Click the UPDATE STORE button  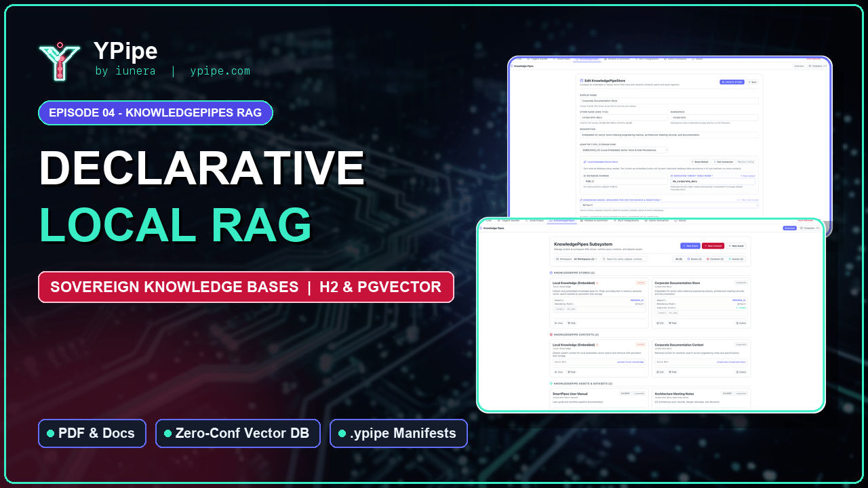[732, 82]
